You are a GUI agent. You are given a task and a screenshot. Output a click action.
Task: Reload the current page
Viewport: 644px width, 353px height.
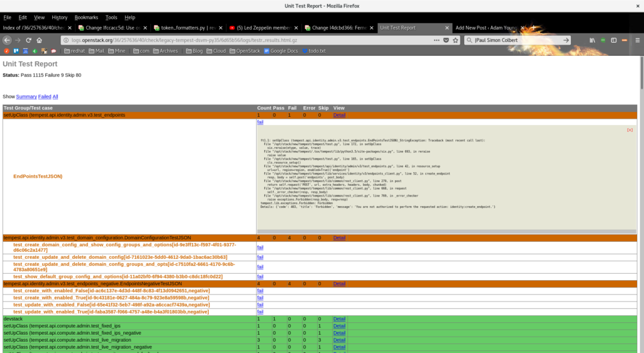point(28,40)
